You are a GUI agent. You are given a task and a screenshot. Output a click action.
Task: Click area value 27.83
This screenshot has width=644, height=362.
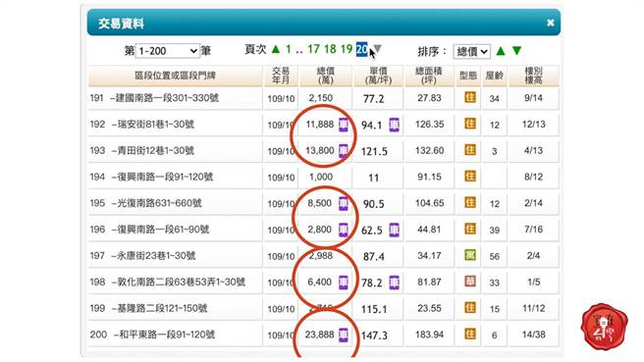[x=429, y=98]
